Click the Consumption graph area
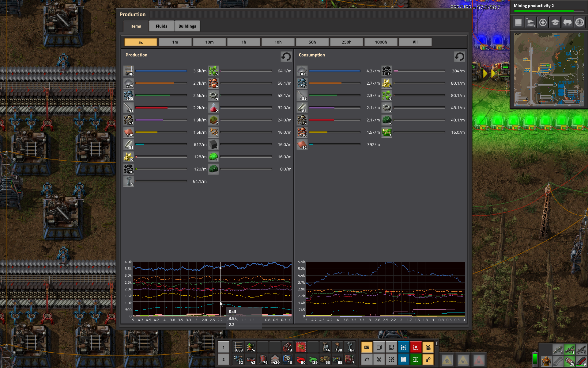 coord(386,289)
